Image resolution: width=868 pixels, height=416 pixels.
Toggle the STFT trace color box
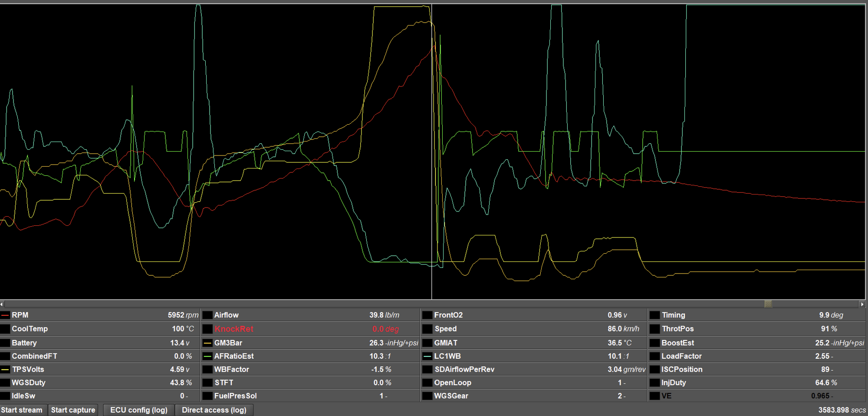207,383
